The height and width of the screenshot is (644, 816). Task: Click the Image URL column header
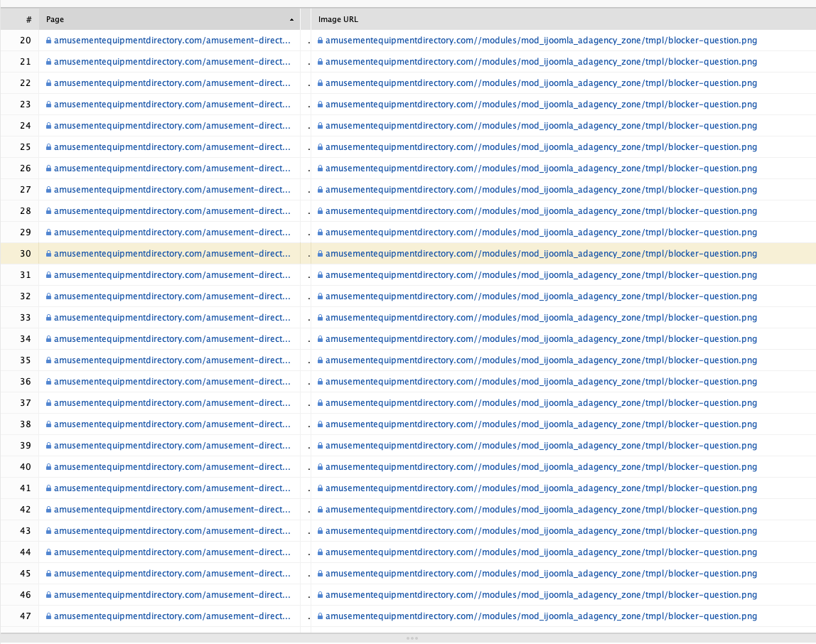(x=338, y=19)
